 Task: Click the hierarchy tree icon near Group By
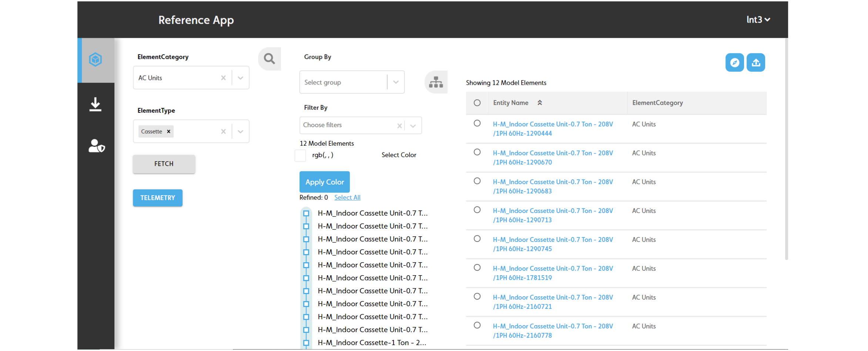tap(436, 82)
